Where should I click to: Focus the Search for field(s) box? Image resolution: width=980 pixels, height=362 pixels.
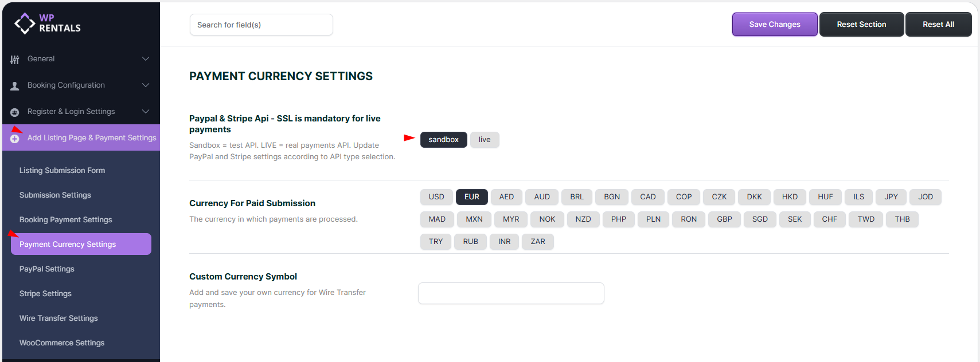tap(261, 25)
